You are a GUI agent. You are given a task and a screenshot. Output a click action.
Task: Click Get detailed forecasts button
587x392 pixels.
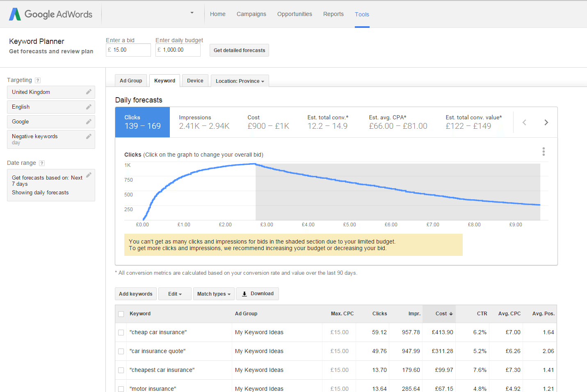tap(239, 50)
